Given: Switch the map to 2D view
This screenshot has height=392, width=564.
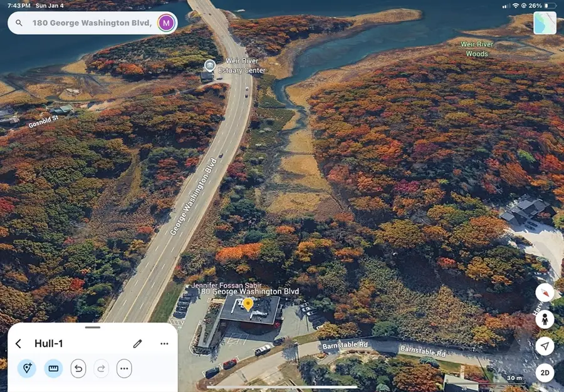Looking at the screenshot, I should 545,373.
